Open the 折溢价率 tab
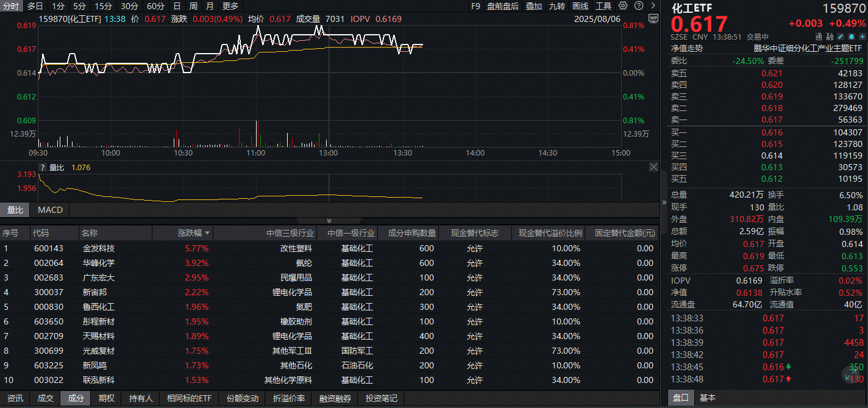The image size is (868, 408). click(x=289, y=398)
